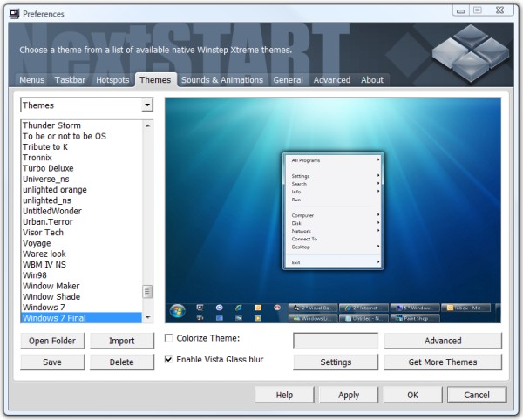
Task: Click the theme list scroll down arrow
Action: [148, 318]
